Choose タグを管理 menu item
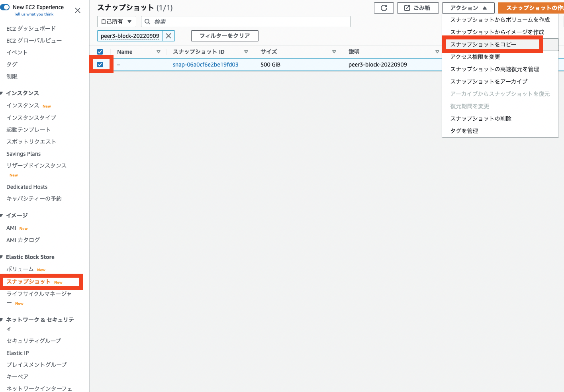The image size is (564, 392). 500,131
